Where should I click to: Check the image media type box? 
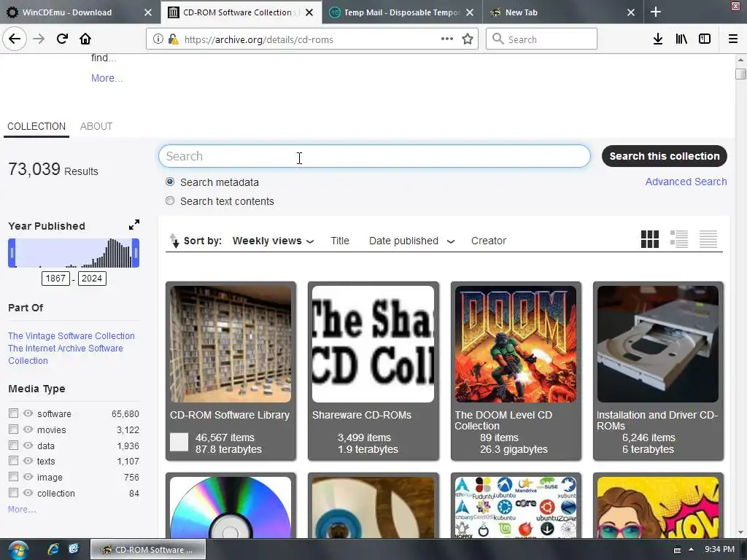pos(13,477)
